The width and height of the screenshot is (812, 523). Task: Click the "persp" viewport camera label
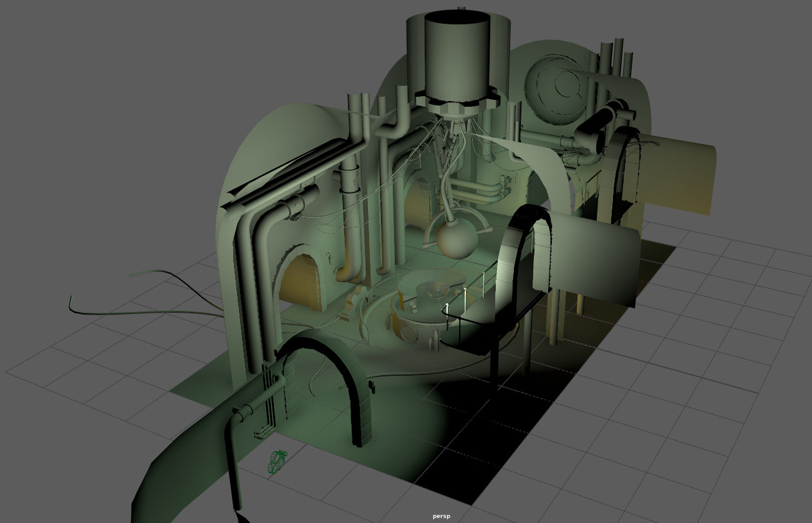click(x=442, y=516)
